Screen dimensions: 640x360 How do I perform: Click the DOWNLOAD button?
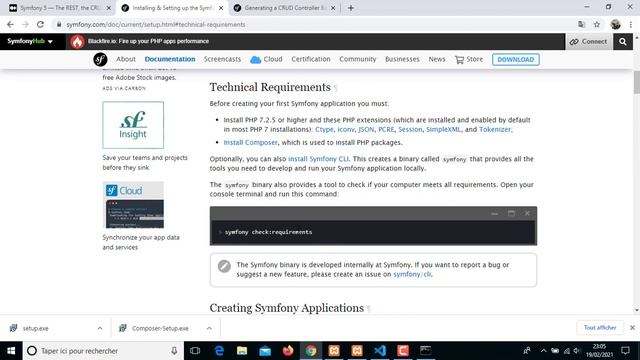pyautogui.click(x=516, y=60)
